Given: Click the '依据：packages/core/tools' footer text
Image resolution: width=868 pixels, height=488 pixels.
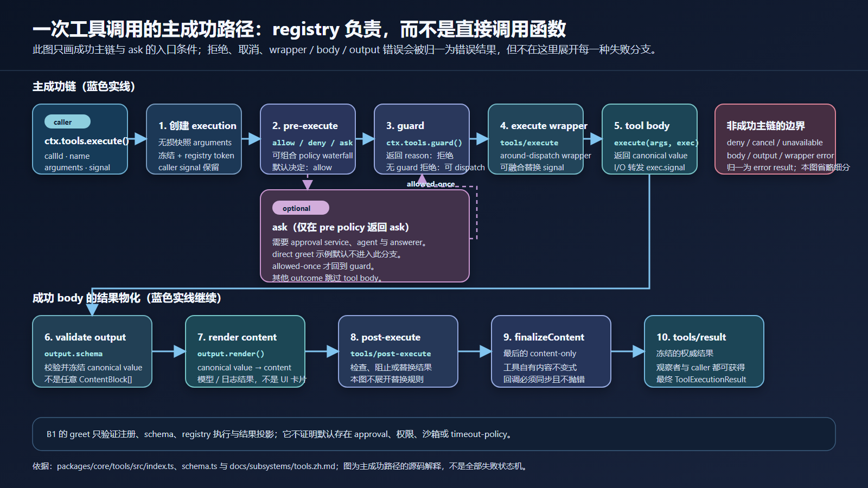Looking at the screenshot, I should point(280,466).
